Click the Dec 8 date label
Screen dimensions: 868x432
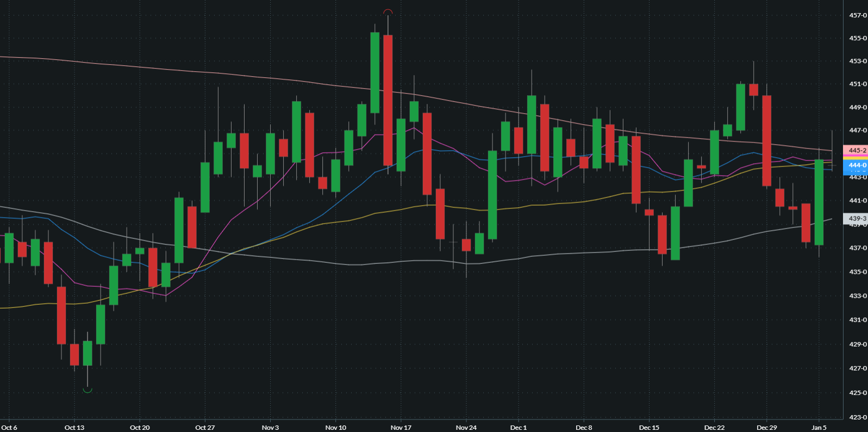(584, 428)
